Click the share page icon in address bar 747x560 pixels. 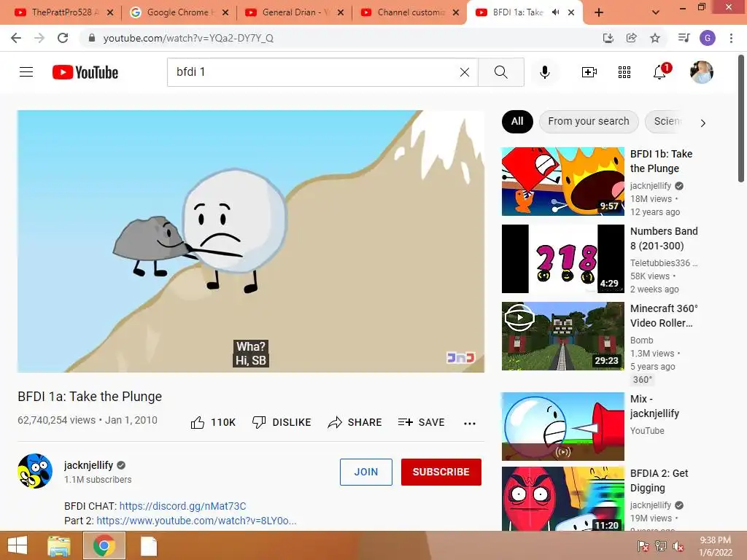631,38
